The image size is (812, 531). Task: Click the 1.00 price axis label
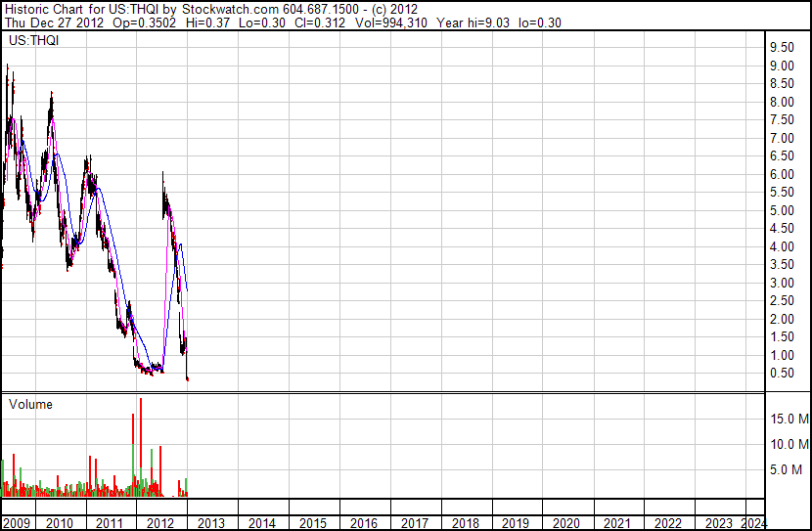[x=782, y=356]
